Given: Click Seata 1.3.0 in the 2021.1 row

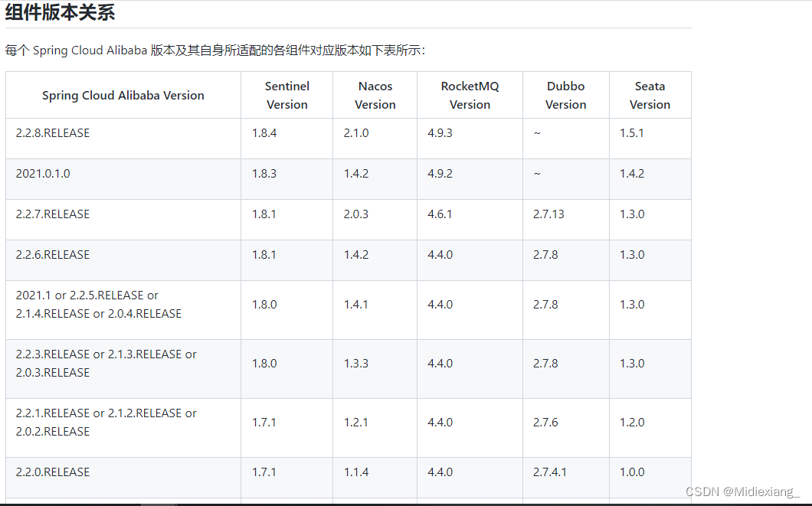Looking at the screenshot, I should pyautogui.click(x=632, y=304).
